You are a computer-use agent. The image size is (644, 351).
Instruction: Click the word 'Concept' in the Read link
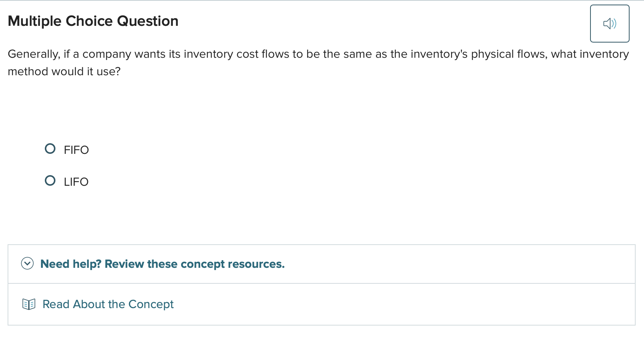151,304
